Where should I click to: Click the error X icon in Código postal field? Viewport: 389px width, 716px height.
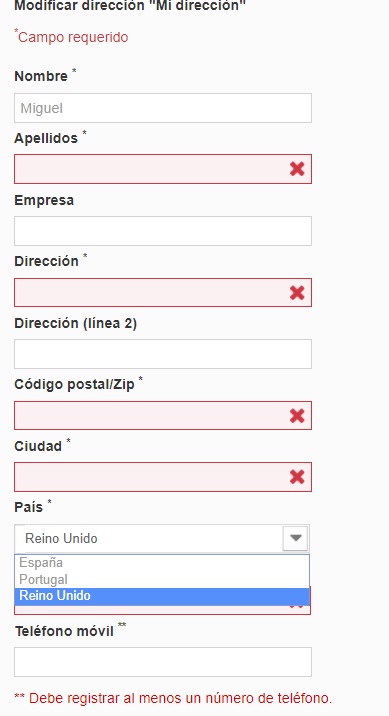297,416
